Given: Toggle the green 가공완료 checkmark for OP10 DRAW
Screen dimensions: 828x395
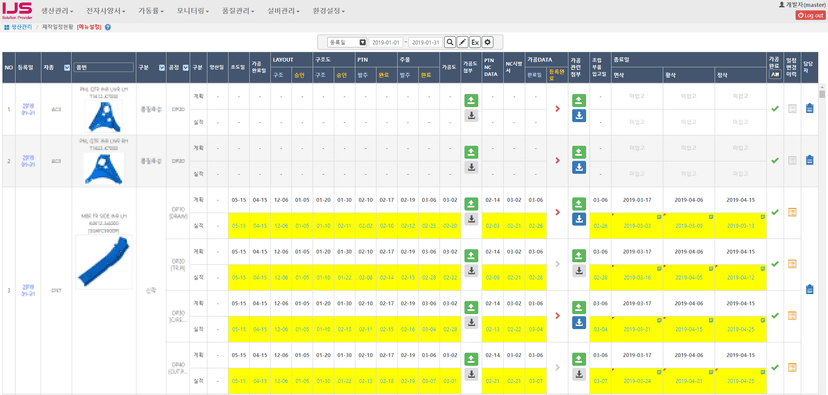Looking at the screenshot, I should tap(775, 212).
